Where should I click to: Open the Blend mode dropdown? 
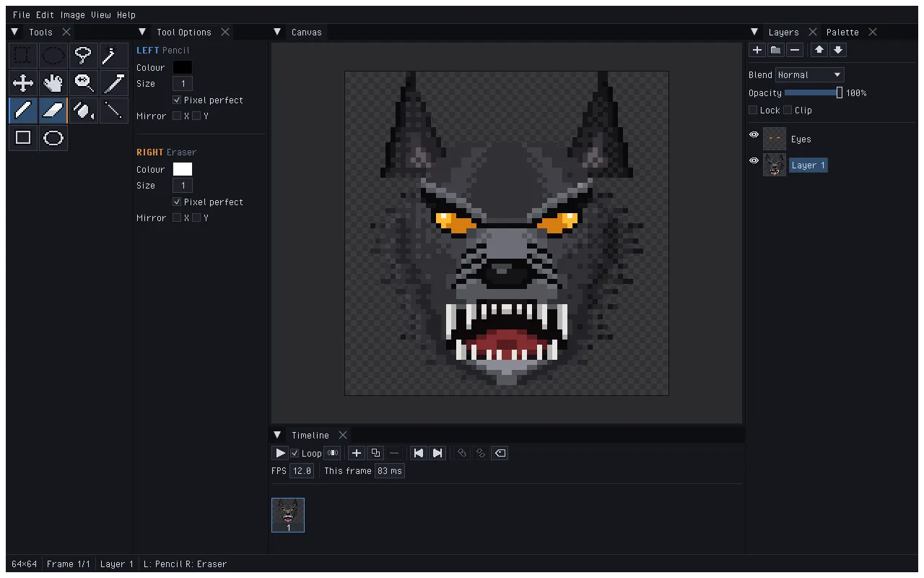click(809, 75)
